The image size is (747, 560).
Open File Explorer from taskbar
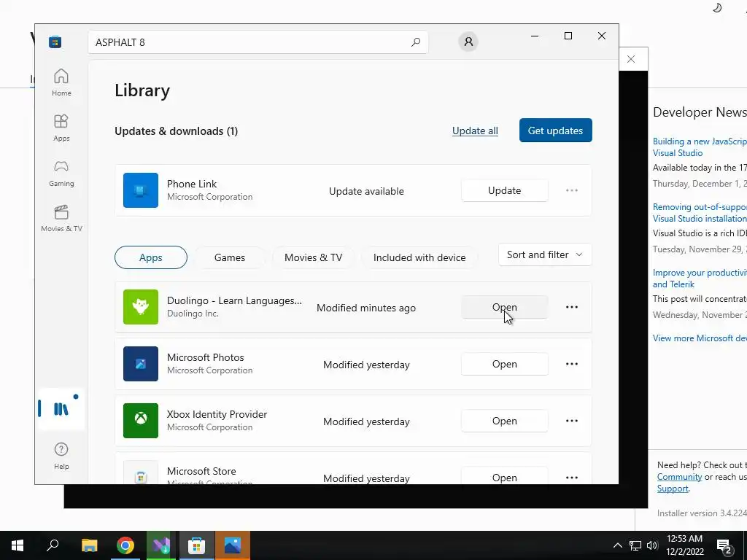tap(89, 545)
